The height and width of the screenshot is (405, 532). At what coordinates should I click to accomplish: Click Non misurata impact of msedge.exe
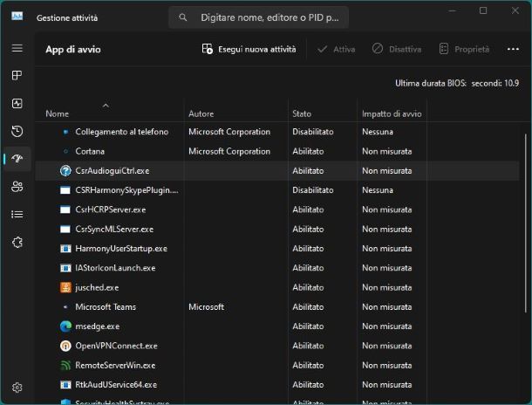tap(386, 326)
